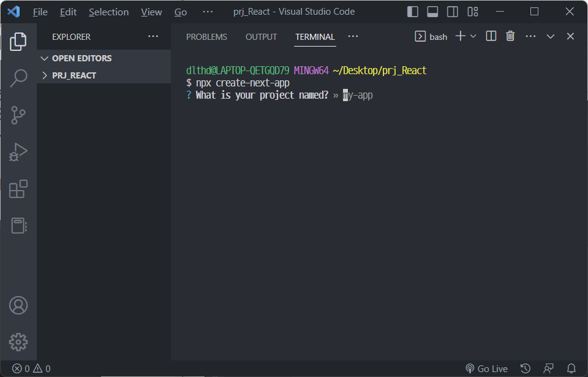Open the Selection menu
The width and height of the screenshot is (588, 377).
(x=109, y=12)
